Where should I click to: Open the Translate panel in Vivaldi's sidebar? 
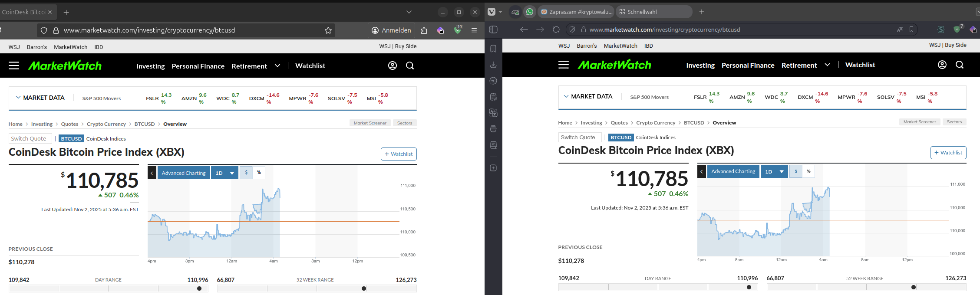pyautogui.click(x=493, y=113)
